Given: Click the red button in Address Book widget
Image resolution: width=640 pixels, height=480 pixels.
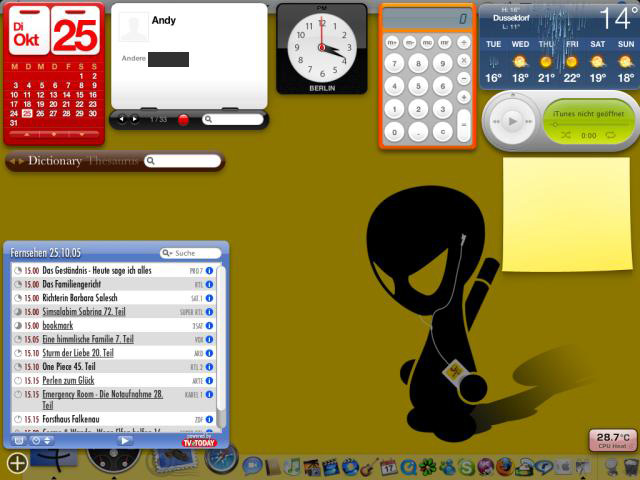Looking at the screenshot, I should click(x=183, y=120).
